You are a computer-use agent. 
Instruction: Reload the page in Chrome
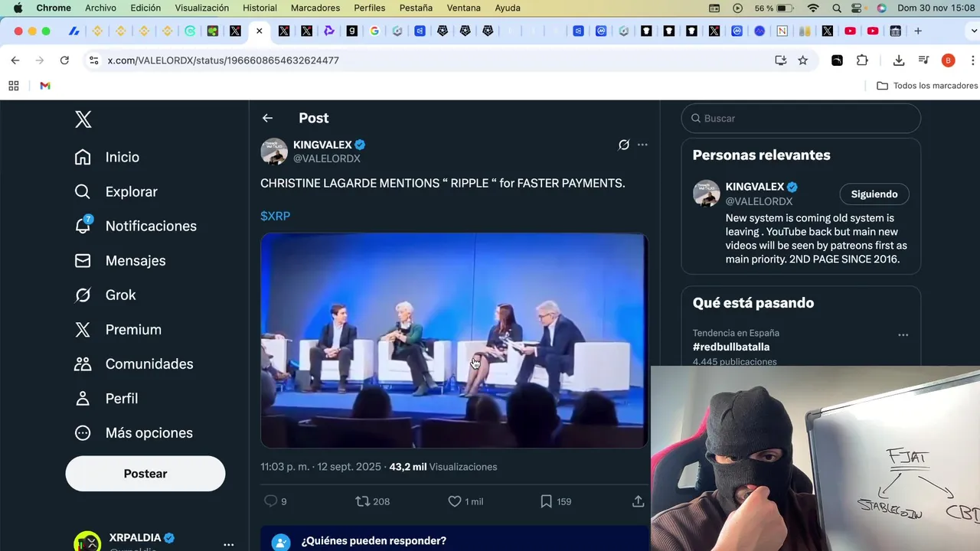64,60
